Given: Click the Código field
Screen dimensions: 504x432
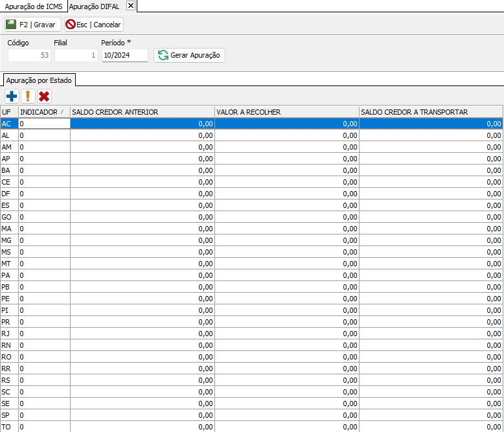Looking at the screenshot, I should 29,56.
